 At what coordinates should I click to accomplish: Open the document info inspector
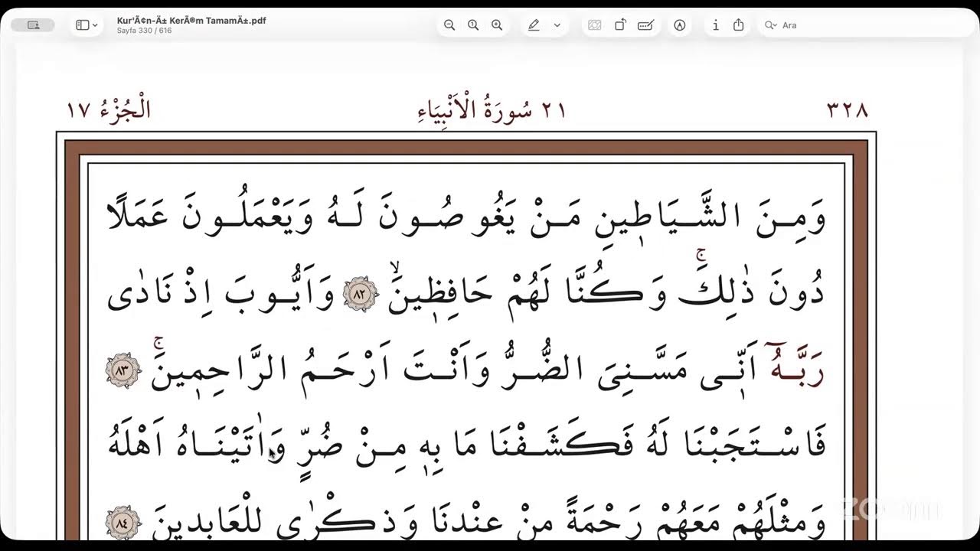click(x=715, y=25)
